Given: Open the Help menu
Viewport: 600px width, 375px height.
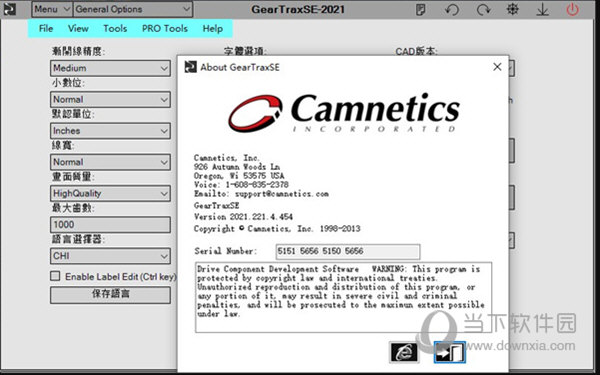Looking at the screenshot, I should coord(213,29).
